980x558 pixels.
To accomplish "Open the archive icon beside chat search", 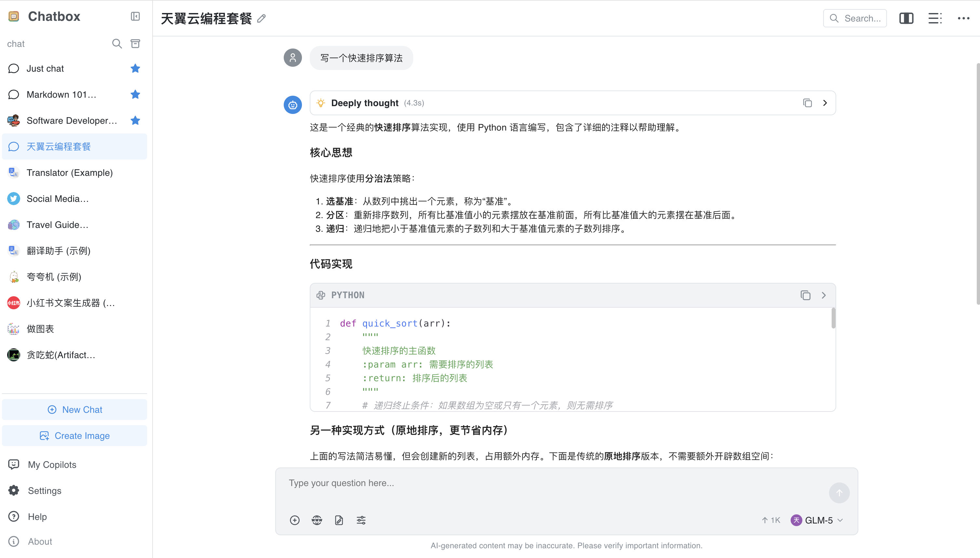I will pyautogui.click(x=135, y=44).
